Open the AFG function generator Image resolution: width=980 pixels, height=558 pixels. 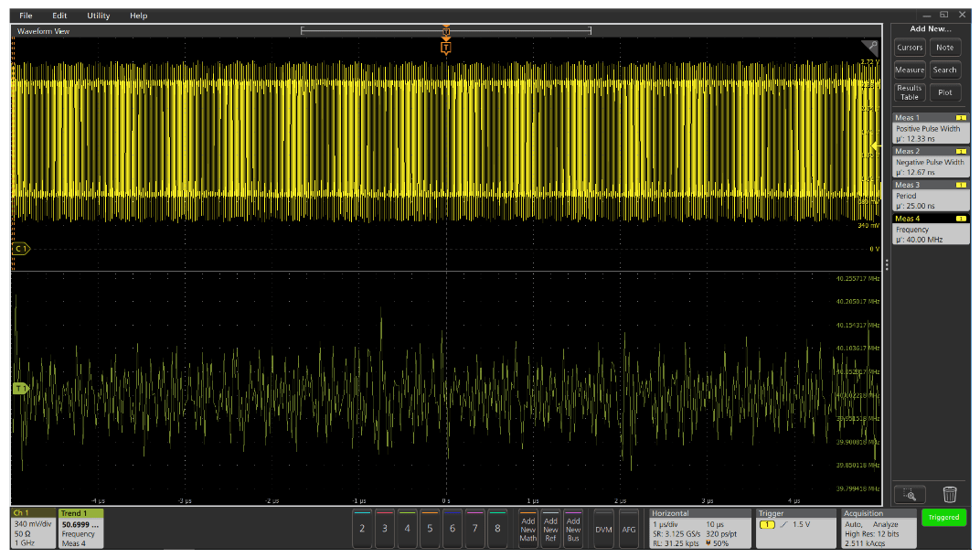pyautogui.click(x=629, y=529)
